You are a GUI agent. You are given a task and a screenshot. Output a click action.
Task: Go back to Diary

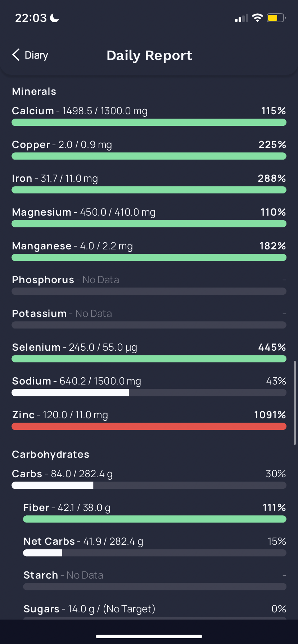point(30,55)
